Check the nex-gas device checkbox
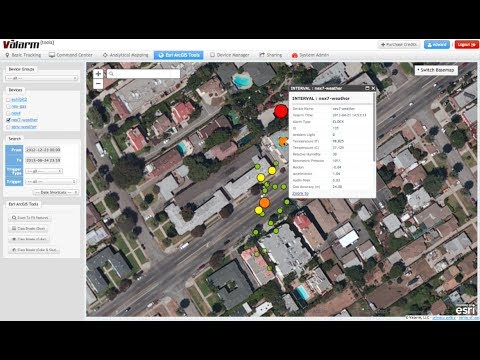The width and height of the screenshot is (480, 360). (8, 106)
